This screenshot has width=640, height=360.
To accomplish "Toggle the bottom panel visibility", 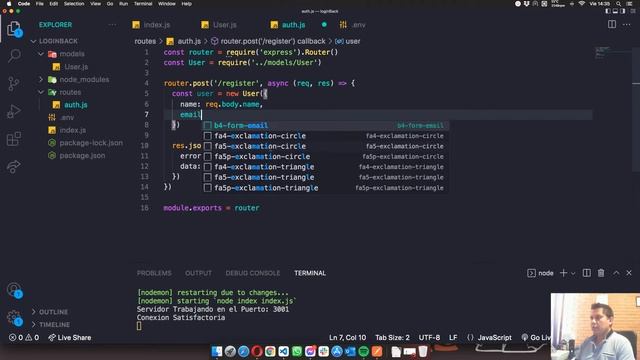I will [616, 11].
